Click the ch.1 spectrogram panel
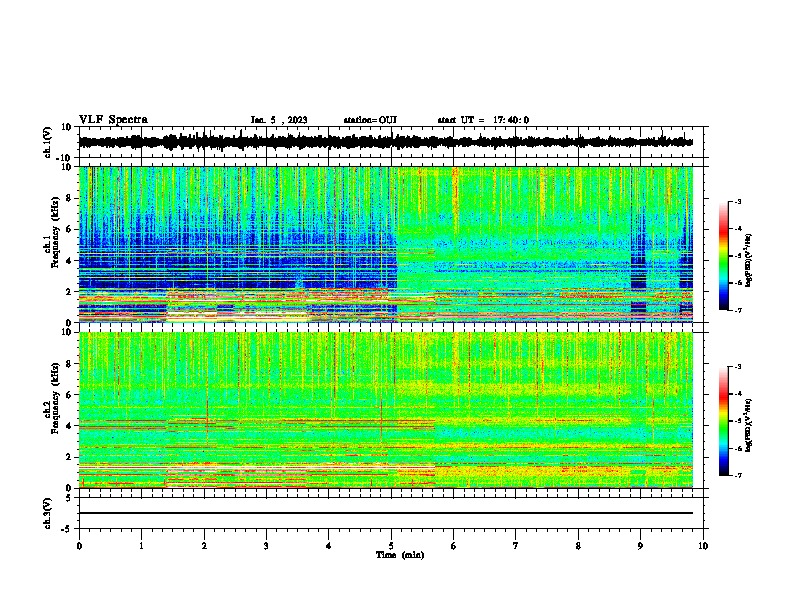This screenshot has width=792, height=612. point(386,244)
